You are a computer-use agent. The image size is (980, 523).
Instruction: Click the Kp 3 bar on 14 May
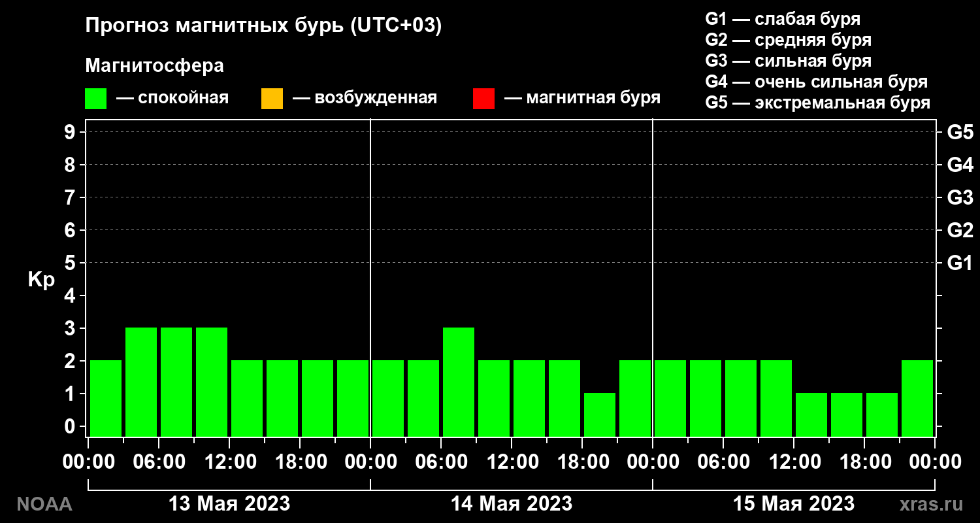click(459, 382)
